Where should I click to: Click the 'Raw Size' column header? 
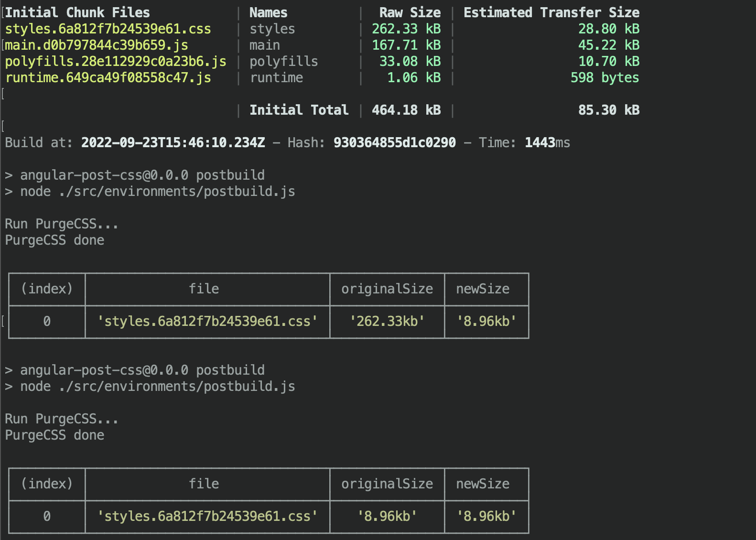click(x=410, y=12)
